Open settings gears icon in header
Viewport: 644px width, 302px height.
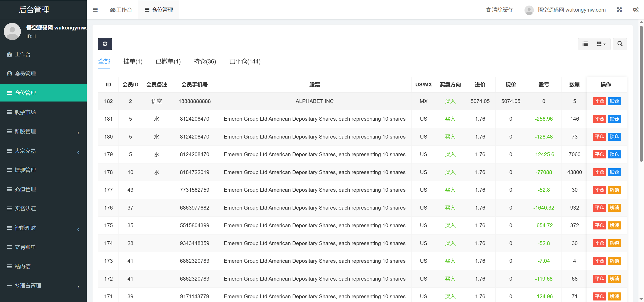635,10
